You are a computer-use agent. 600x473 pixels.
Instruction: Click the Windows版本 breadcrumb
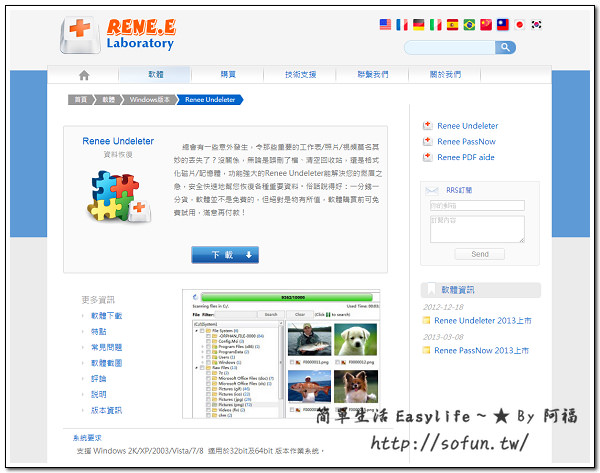pos(150,99)
